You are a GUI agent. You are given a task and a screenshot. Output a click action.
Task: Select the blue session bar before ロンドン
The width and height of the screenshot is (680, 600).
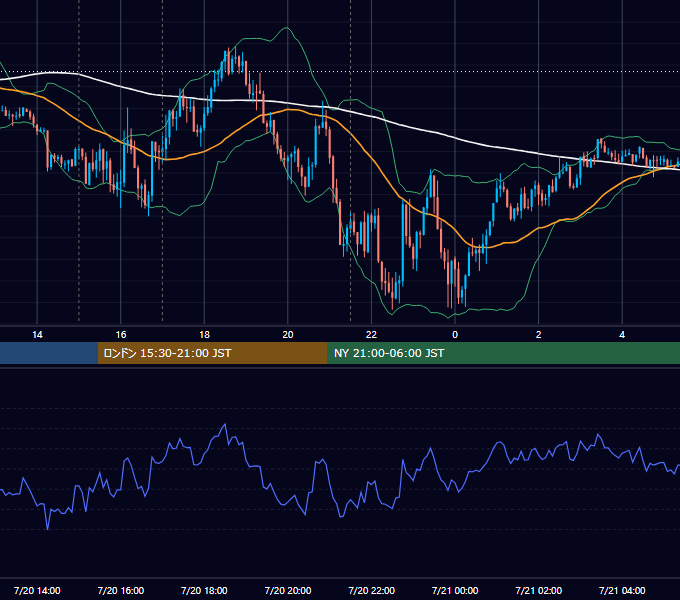click(49, 353)
